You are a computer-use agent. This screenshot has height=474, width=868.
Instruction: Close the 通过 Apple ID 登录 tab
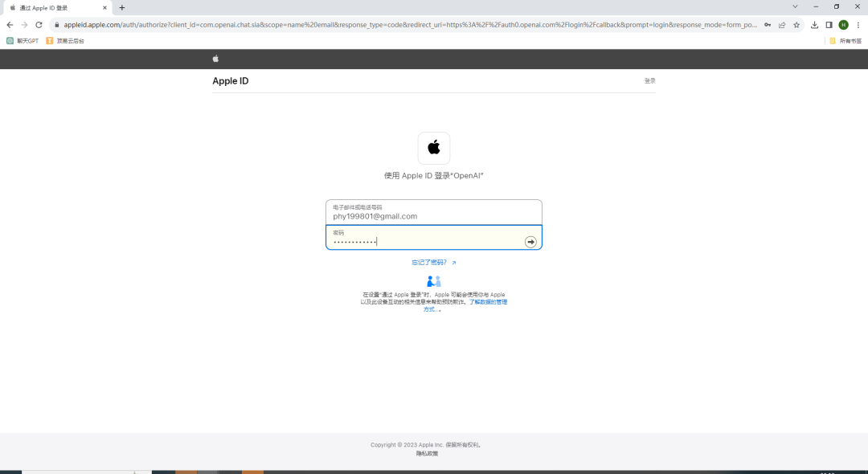[x=104, y=8]
